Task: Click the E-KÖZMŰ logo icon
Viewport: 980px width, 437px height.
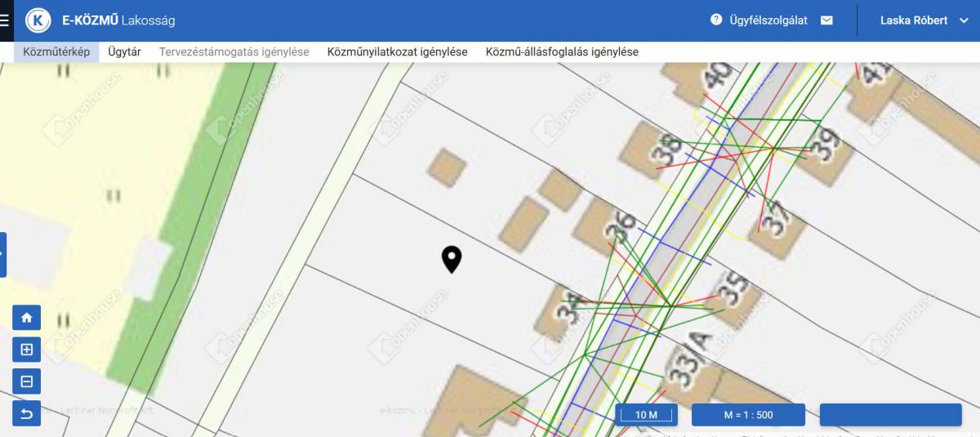Action: click(x=38, y=20)
